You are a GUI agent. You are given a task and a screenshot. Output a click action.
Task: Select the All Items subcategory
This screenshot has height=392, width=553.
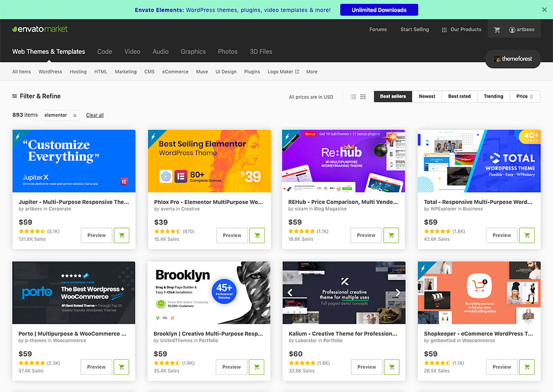click(22, 71)
